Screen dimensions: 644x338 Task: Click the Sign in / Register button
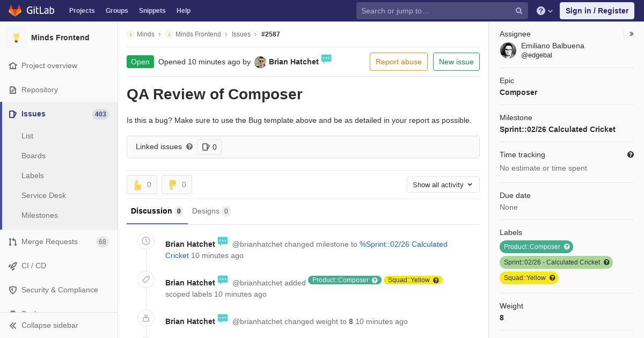coord(597,11)
